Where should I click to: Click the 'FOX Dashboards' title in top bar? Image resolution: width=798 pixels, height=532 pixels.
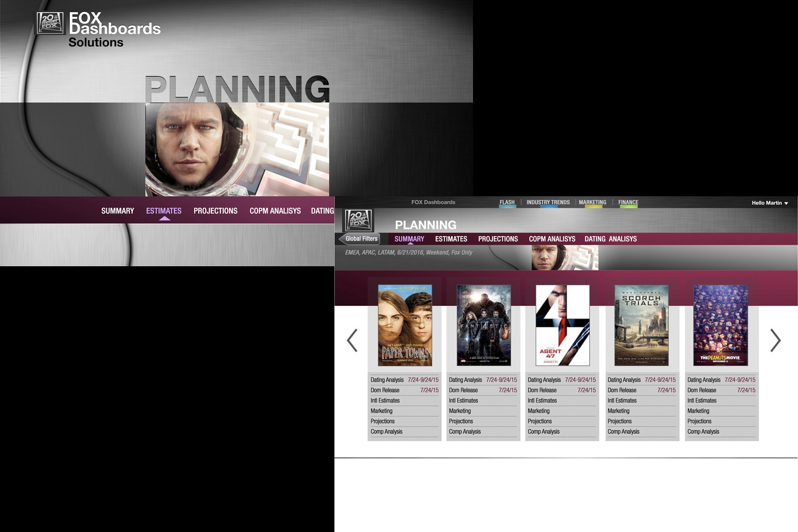point(433,202)
